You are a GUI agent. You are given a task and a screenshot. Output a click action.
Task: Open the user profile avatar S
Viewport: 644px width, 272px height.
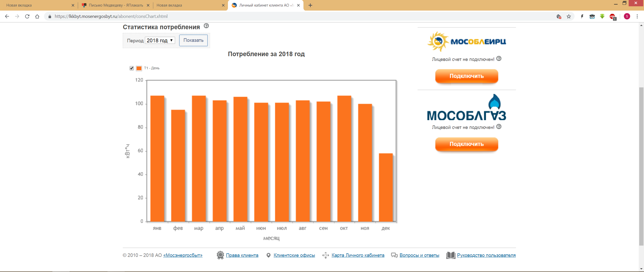(x=627, y=16)
